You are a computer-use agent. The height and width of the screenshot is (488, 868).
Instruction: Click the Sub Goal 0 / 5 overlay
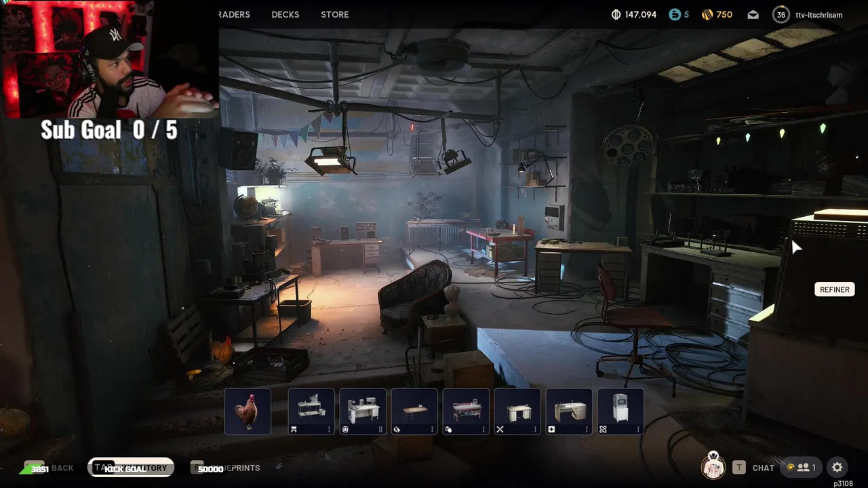click(108, 129)
